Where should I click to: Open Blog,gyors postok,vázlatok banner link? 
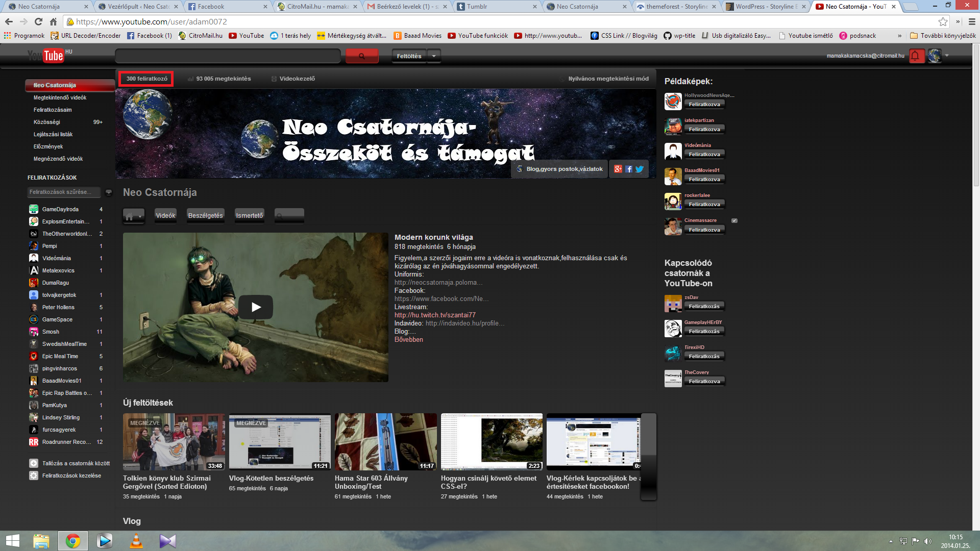(560, 169)
